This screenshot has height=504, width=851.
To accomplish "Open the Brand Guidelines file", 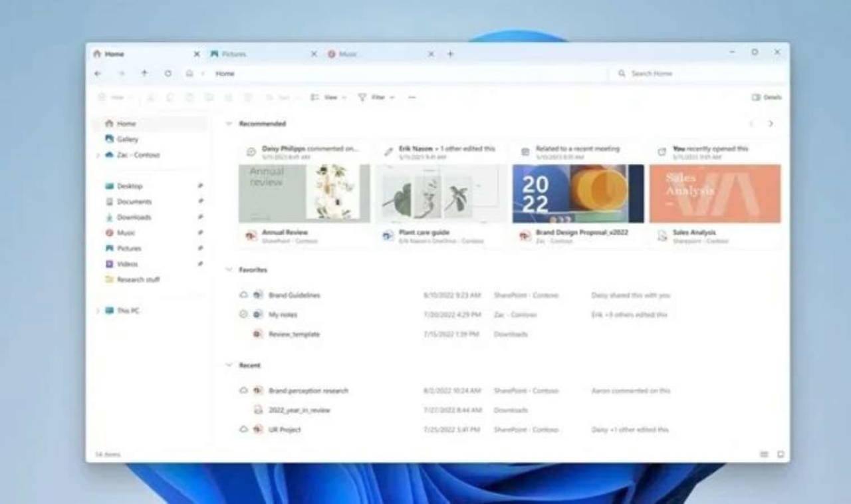I will 294,295.
